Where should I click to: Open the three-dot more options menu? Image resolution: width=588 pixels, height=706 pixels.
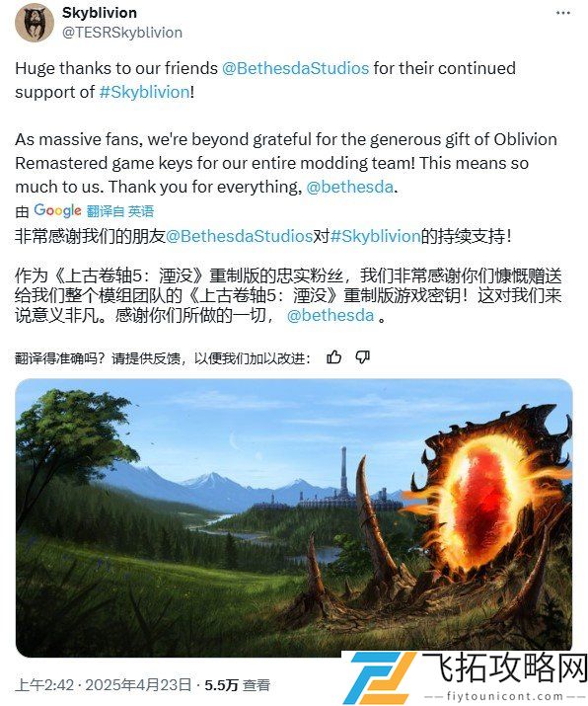click(562, 13)
